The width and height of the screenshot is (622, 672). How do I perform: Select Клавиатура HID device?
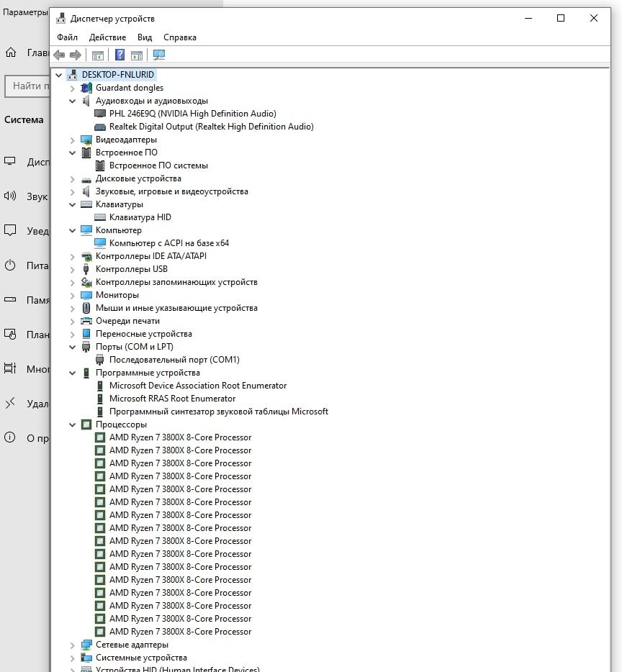140,217
